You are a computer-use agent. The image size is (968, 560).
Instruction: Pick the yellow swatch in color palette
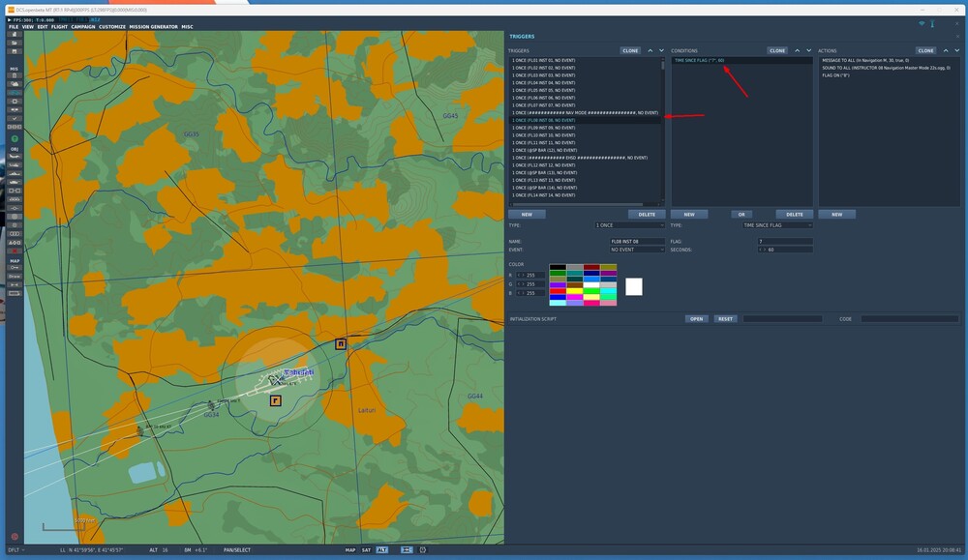pos(574,290)
